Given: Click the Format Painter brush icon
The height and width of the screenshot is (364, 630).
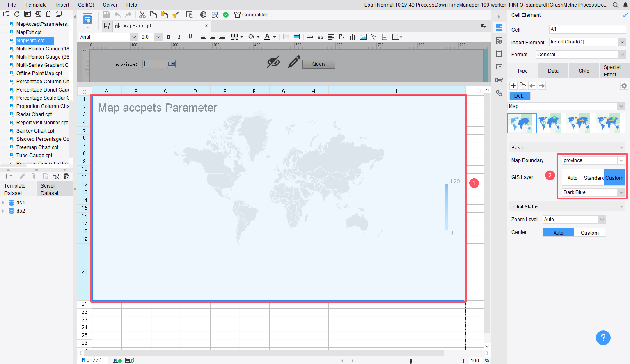Looking at the screenshot, I should (x=175, y=15).
